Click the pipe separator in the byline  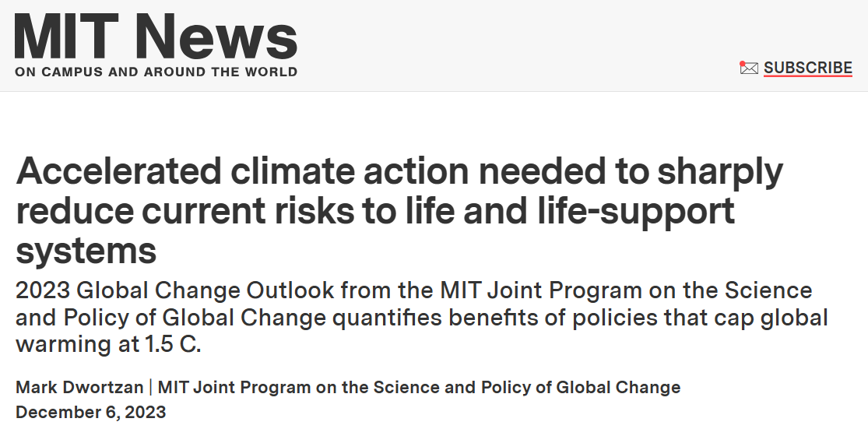(x=149, y=387)
